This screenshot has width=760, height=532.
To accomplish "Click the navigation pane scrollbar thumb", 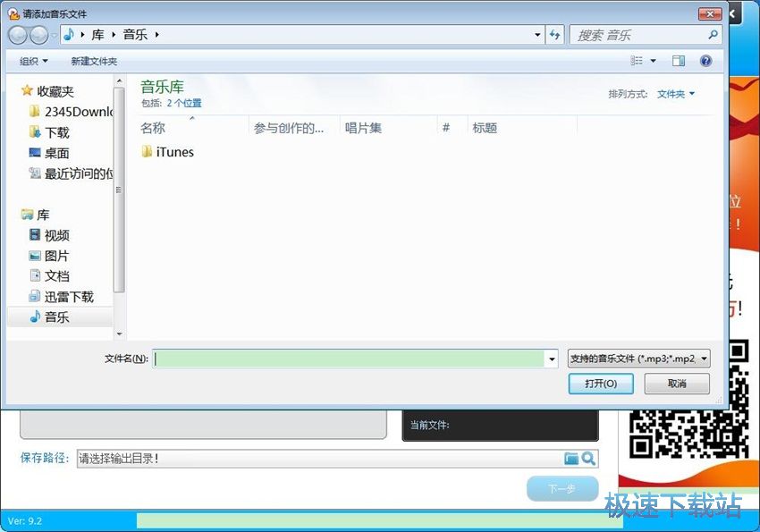I will tap(119, 190).
